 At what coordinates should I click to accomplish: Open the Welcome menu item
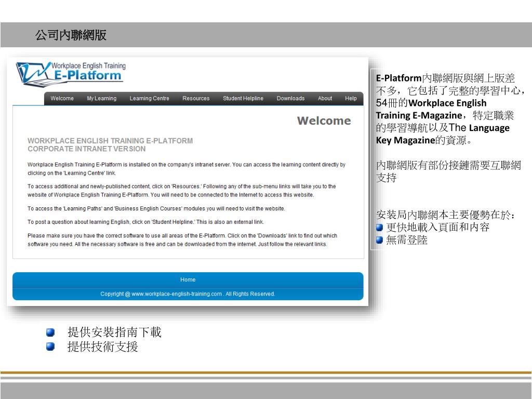click(x=62, y=98)
